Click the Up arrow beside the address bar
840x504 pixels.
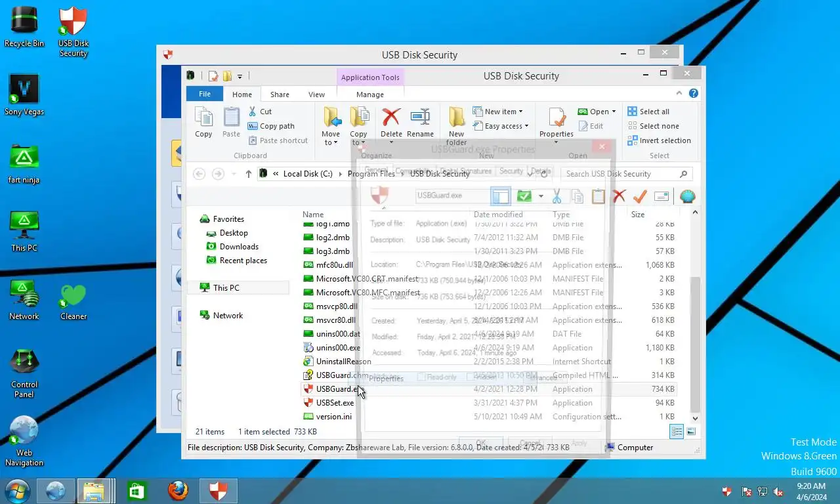click(248, 174)
